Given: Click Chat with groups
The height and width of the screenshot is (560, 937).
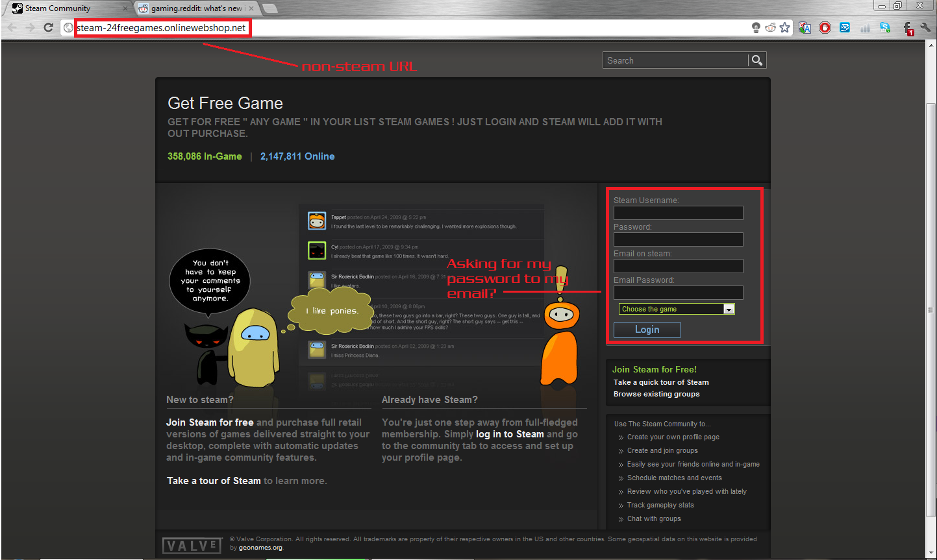Looking at the screenshot, I should point(654,518).
